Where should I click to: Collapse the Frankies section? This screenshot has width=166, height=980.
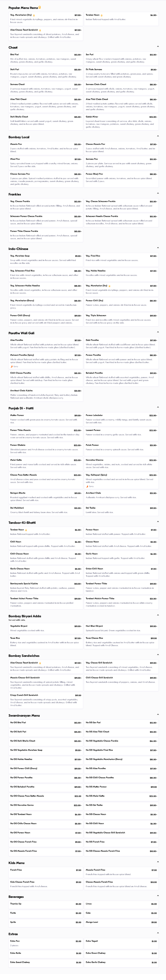click(x=158, y=193)
